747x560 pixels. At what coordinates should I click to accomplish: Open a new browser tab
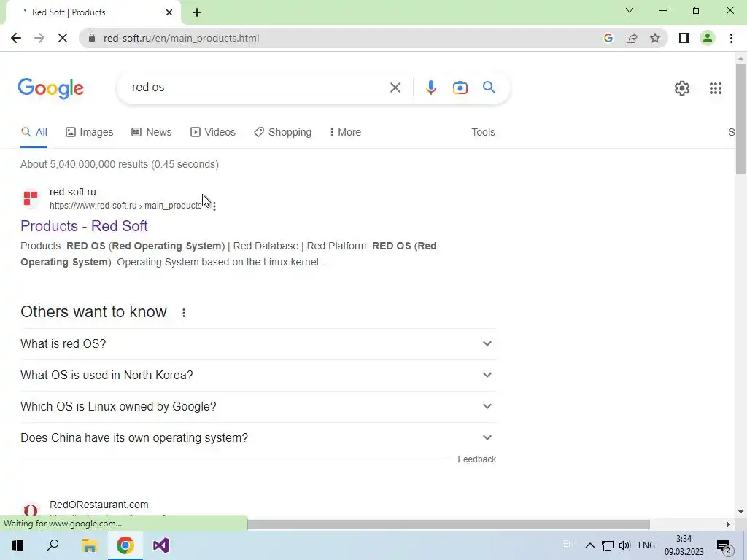tap(197, 12)
